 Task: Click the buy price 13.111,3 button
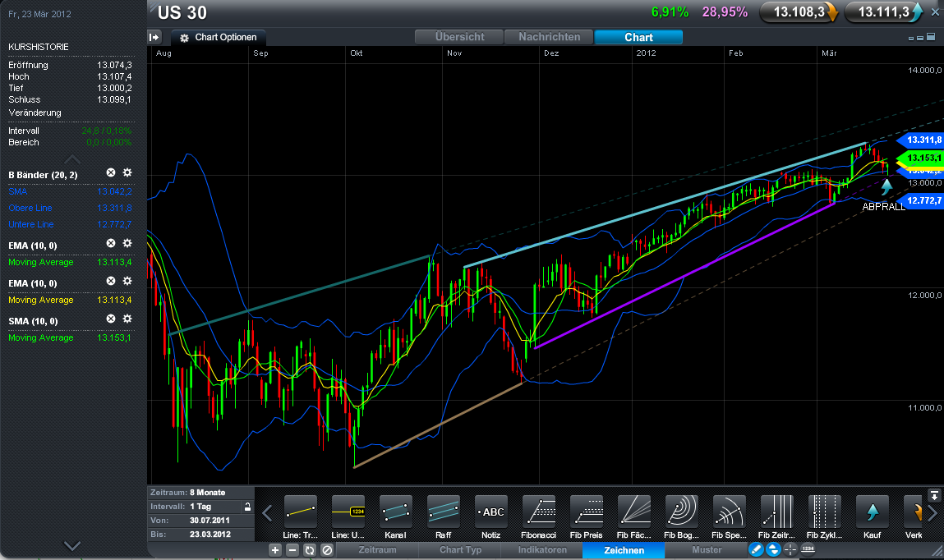click(884, 12)
